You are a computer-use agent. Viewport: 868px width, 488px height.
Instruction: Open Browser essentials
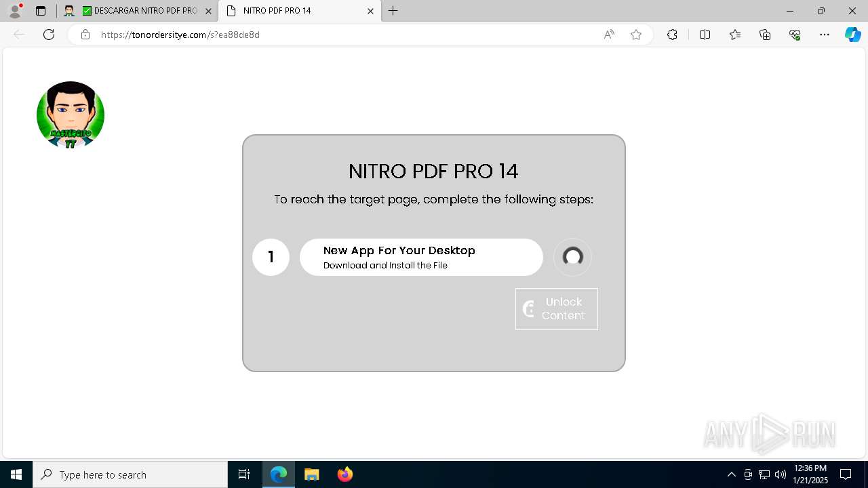coord(795,35)
